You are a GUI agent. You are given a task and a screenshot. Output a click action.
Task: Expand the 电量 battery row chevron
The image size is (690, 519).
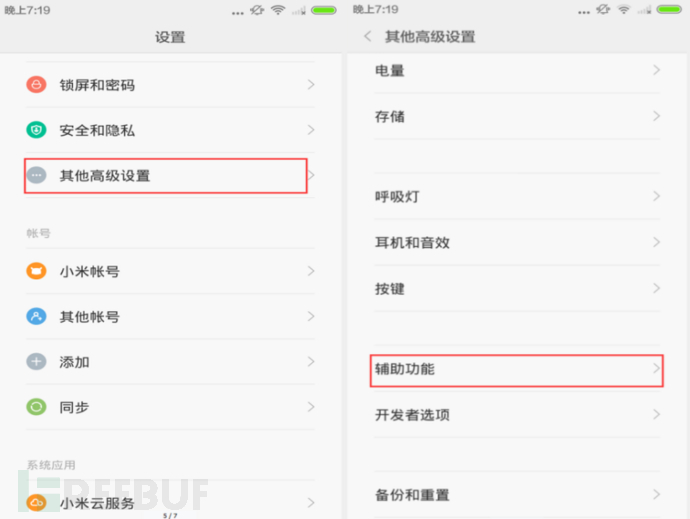tap(656, 70)
